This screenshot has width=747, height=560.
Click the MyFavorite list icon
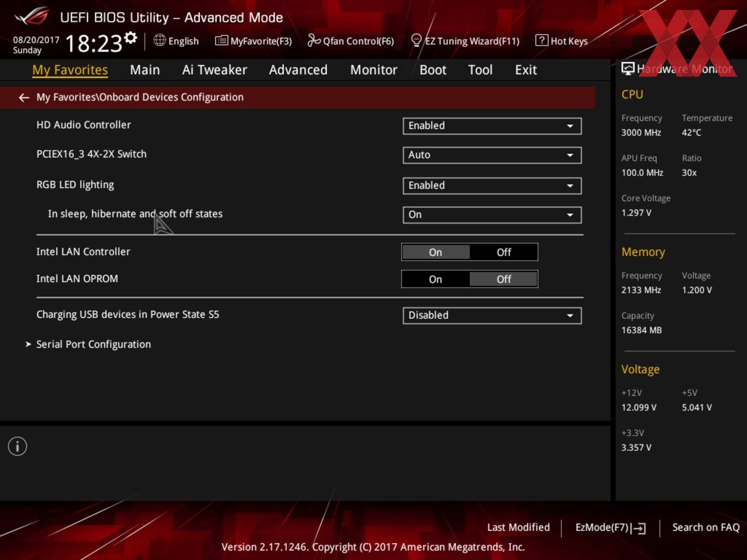click(221, 41)
